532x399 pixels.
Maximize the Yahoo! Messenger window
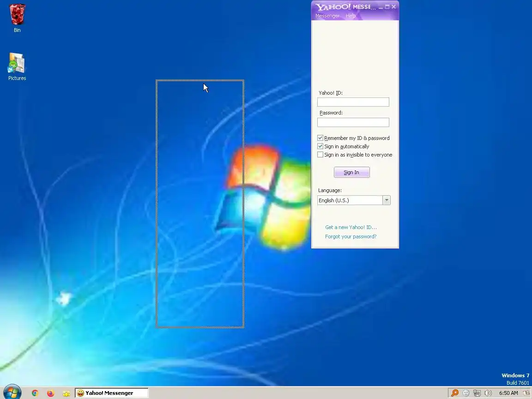pyautogui.click(x=387, y=7)
